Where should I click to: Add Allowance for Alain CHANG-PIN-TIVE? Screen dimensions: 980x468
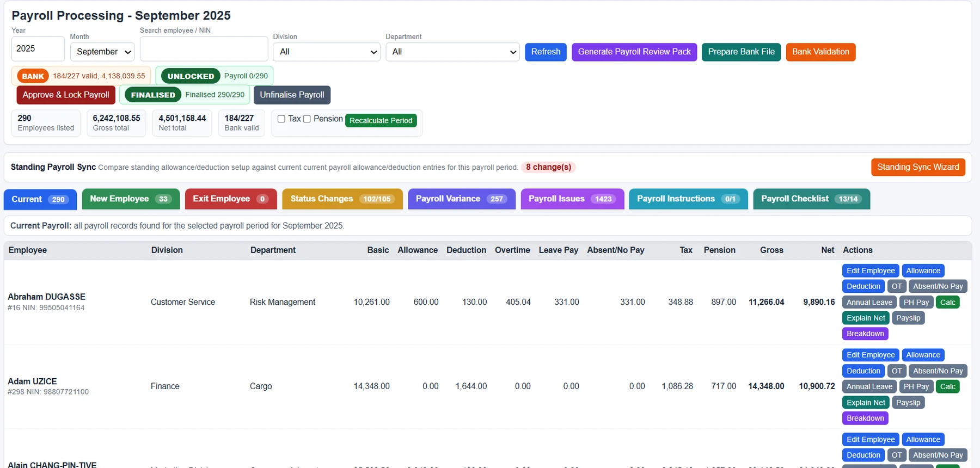point(923,440)
